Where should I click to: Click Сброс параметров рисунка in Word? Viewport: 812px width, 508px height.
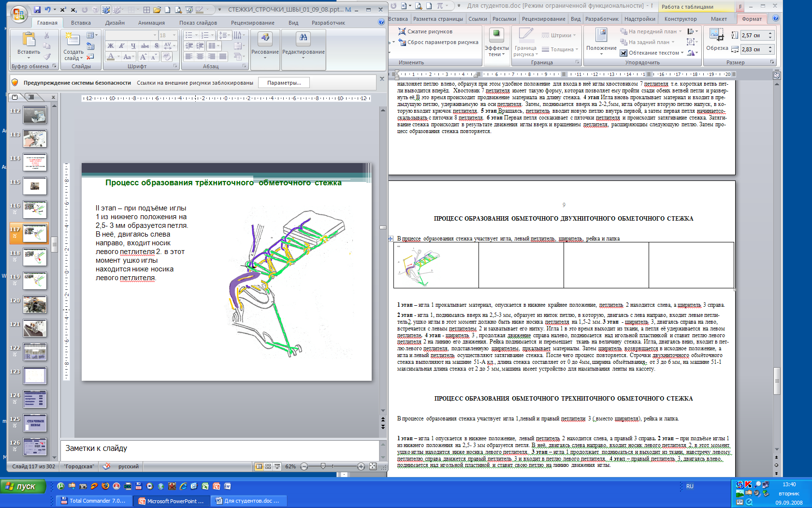(438, 42)
